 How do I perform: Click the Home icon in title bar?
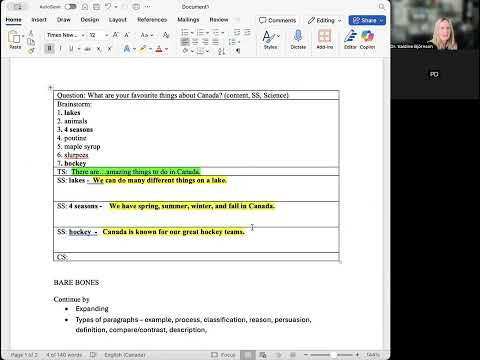click(x=85, y=7)
